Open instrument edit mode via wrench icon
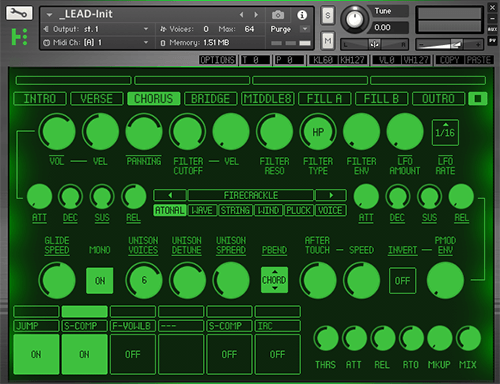The height and width of the screenshot is (384, 500). pos(19,13)
